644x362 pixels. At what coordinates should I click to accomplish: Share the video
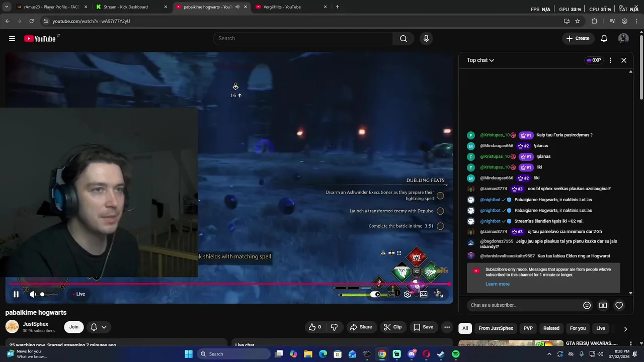(x=361, y=327)
